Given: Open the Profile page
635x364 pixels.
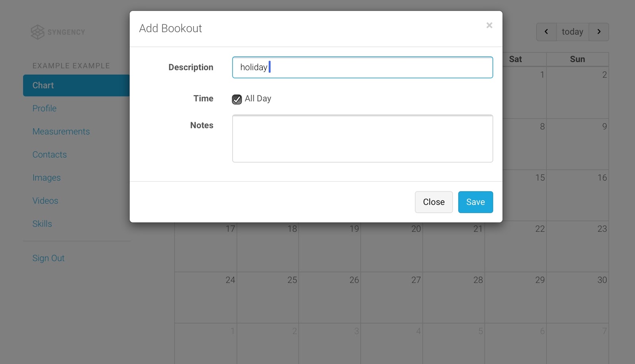Looking at the screenshot, I should (x=44, y=108).
